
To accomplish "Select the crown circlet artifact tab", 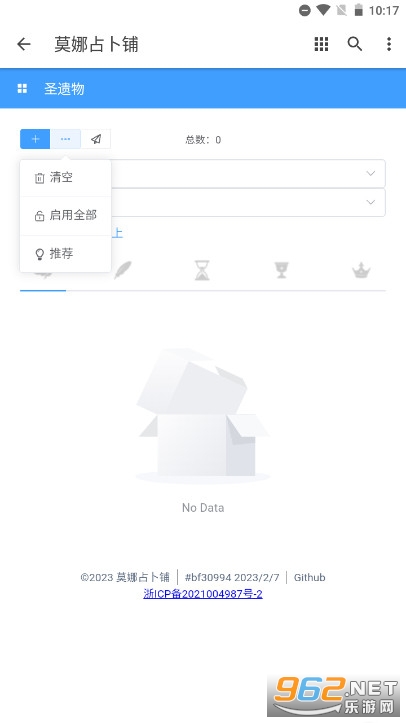I will [x=361, y=270].
